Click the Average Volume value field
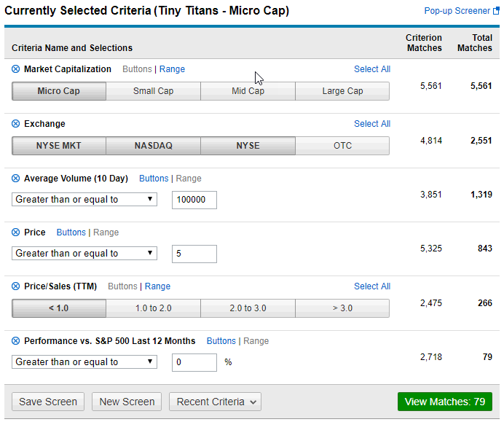 194,200
